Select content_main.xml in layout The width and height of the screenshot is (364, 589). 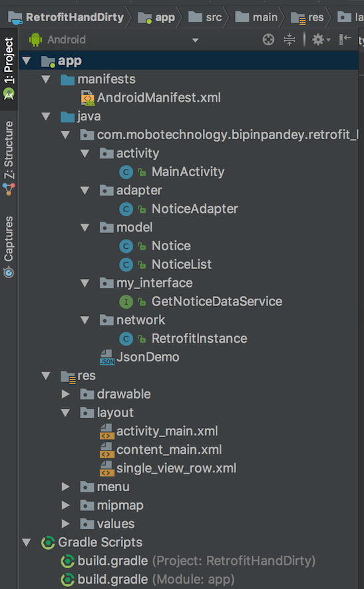[169, 450]
